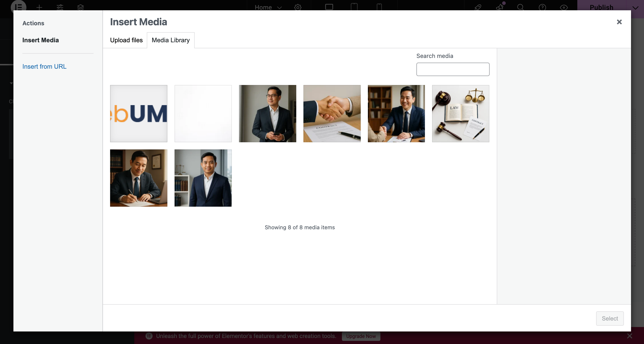
Task: Select the man with glasses holding phone
Action: point(267,114)
